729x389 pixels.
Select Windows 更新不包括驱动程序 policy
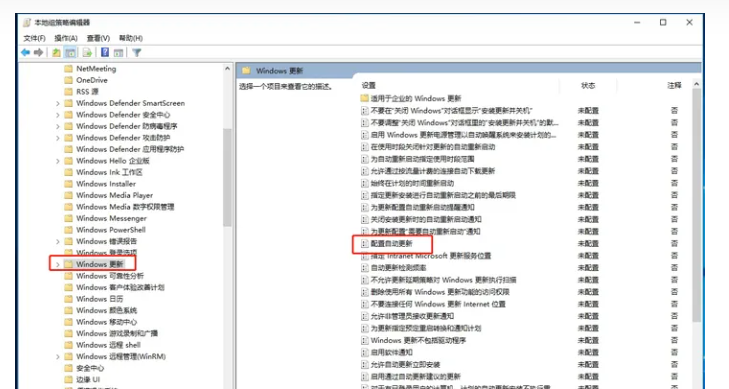tap(418, 340)
